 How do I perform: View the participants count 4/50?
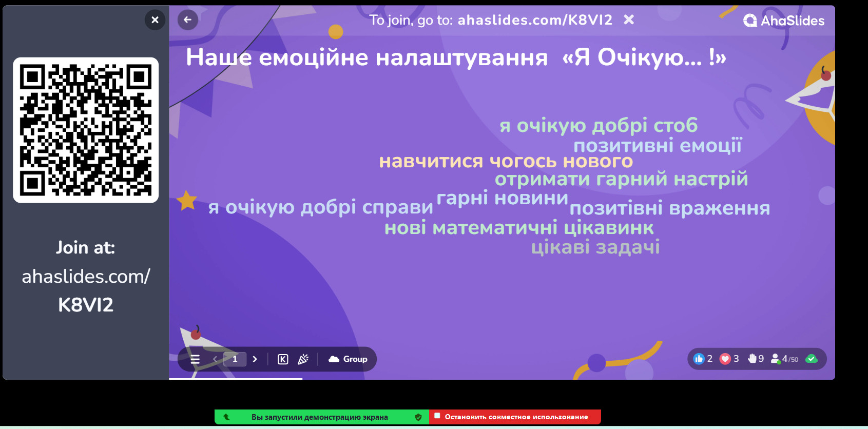coord(785,359)
